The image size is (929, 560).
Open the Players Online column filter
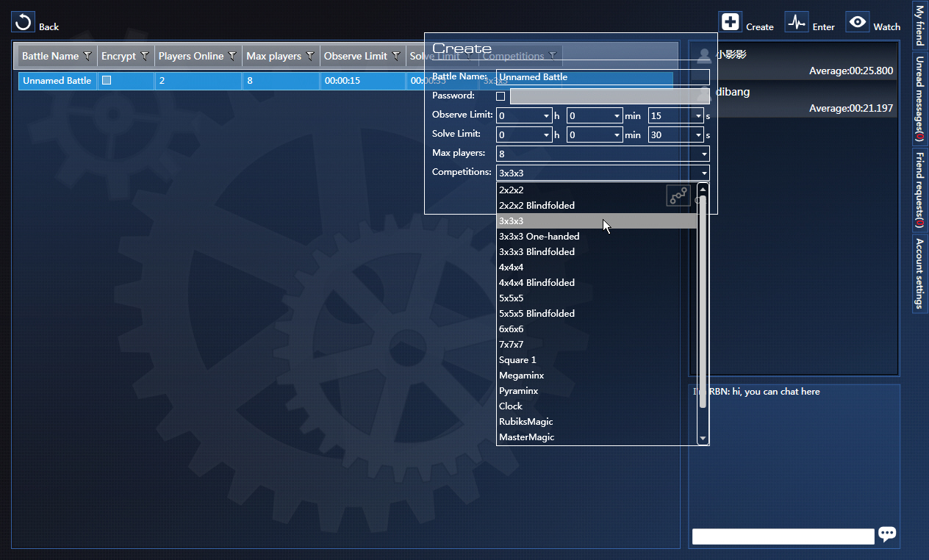click(x=232, y=56)
